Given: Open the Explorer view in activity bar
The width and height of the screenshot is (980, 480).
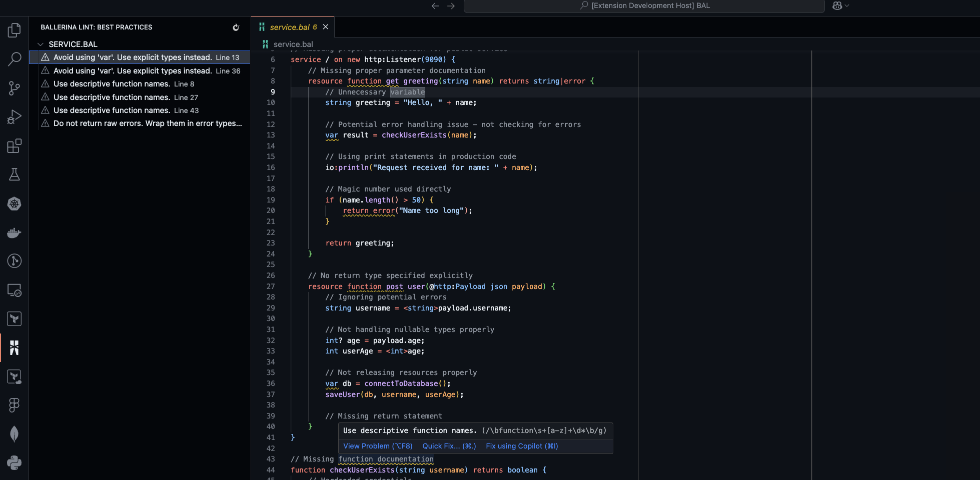Looking at the screenshot, I should click(x=15, y=30).
